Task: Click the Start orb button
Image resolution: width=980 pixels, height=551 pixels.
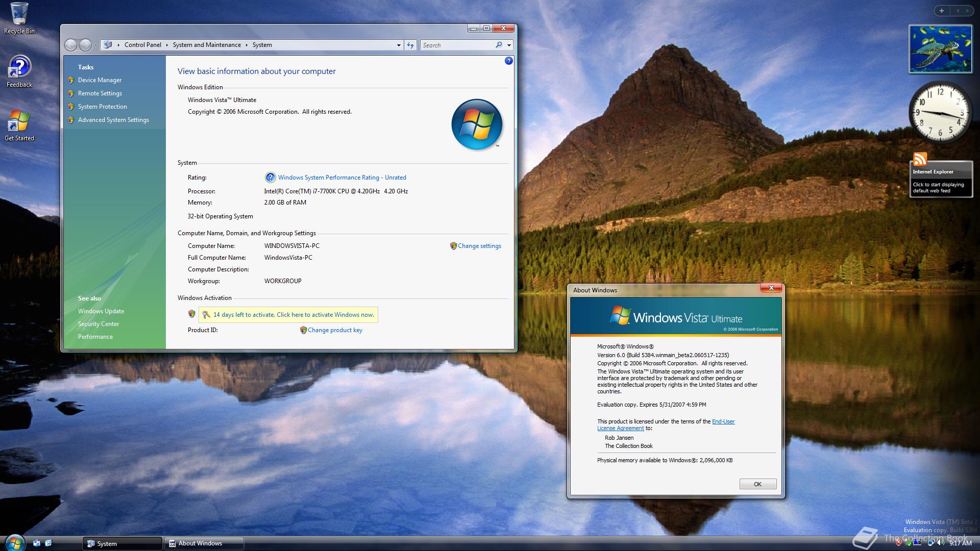Action: tap(14, 542)
